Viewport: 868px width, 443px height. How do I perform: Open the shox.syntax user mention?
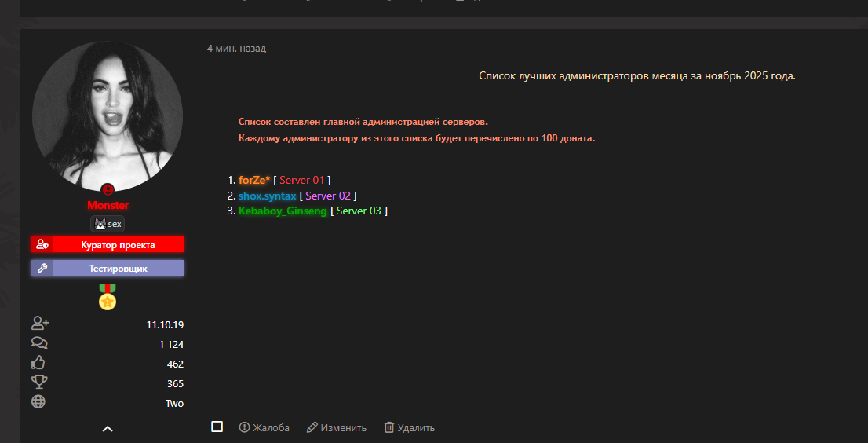pyautogui.click(x=267, y=196)
